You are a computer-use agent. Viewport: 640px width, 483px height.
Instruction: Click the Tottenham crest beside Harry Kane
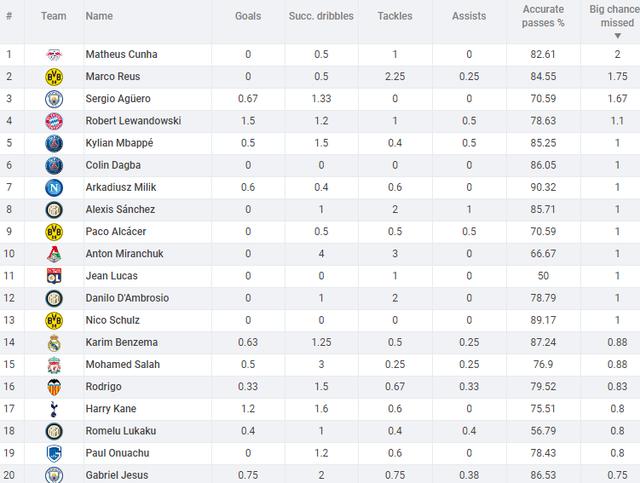(x=53, y=408)
